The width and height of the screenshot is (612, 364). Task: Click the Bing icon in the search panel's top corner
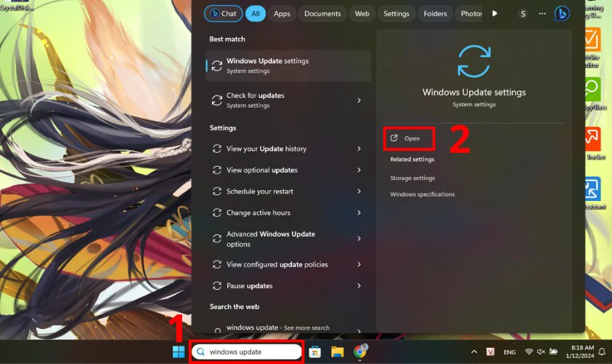(562, 14)
